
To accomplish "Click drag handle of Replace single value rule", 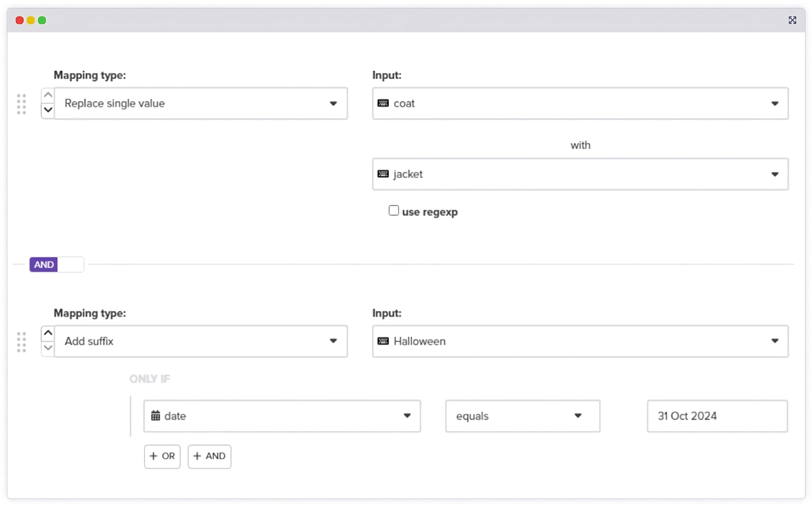I will pos(22,104).
